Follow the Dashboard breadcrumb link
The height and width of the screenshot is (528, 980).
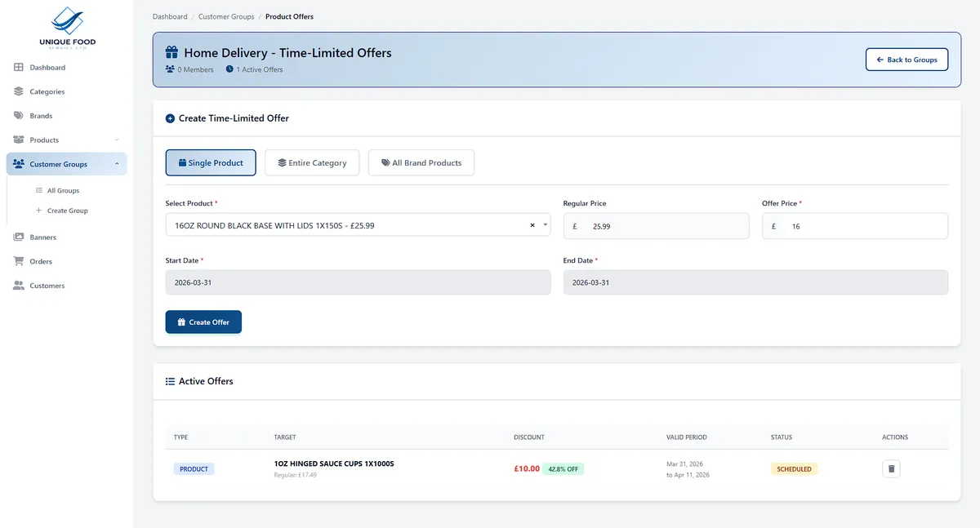click(x=170, y=16)
